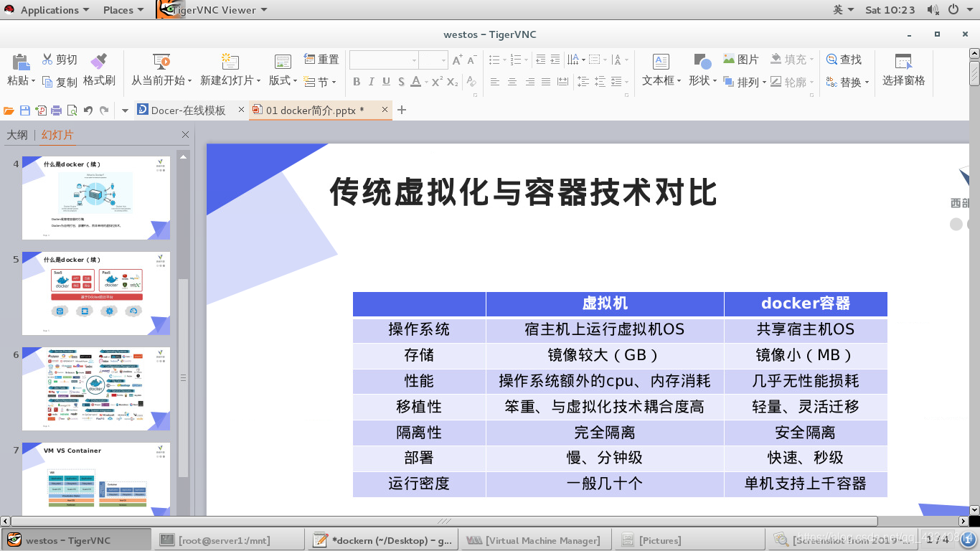Click the redo arrow icon

pyautogui.click(x=104, y=110)
